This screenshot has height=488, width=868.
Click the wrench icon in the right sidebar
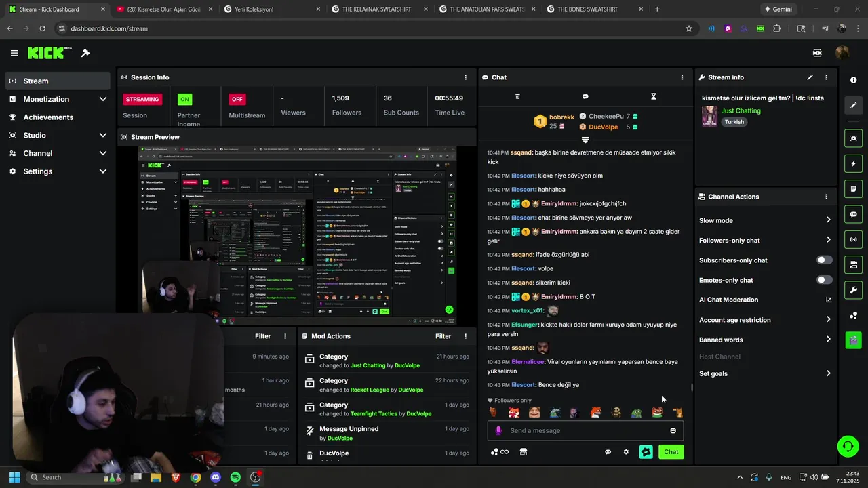point(853,290)
